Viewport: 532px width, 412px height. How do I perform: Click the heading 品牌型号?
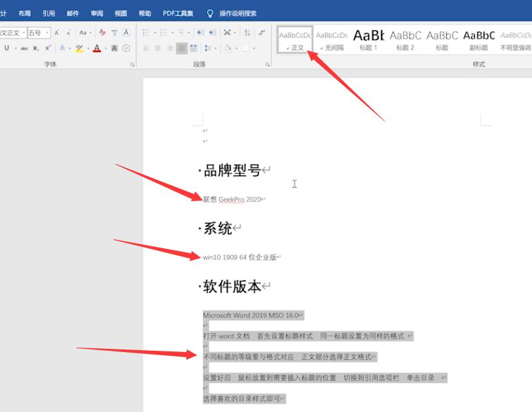click(x=232, y=170)
